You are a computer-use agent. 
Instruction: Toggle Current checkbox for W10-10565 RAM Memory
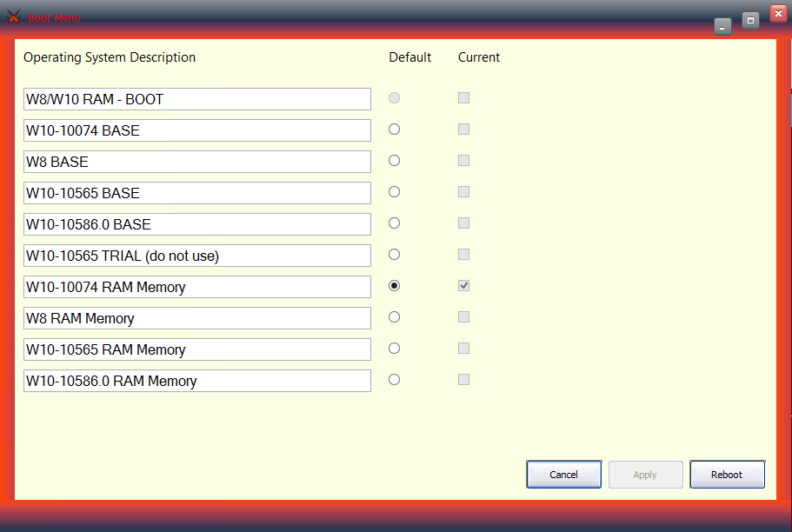pyautogui.click(x=463, y=349)
